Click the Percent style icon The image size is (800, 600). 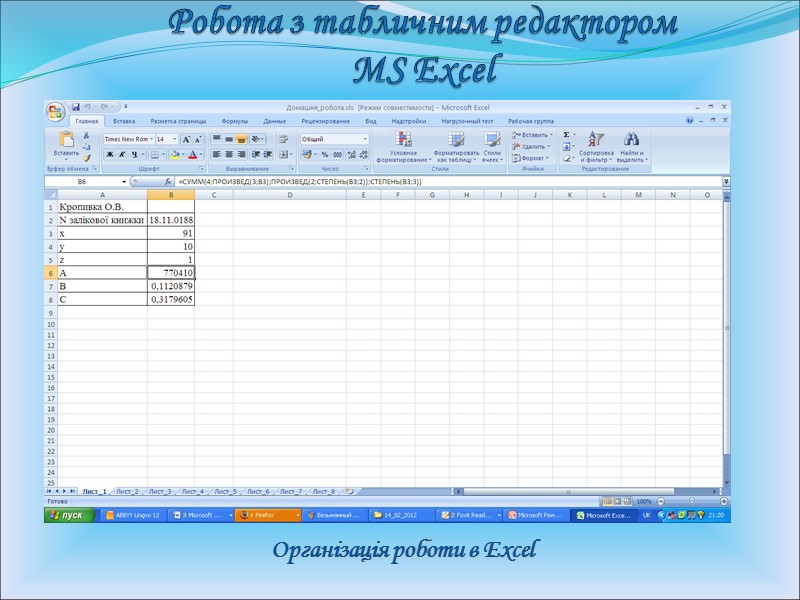tap(327, 153)
